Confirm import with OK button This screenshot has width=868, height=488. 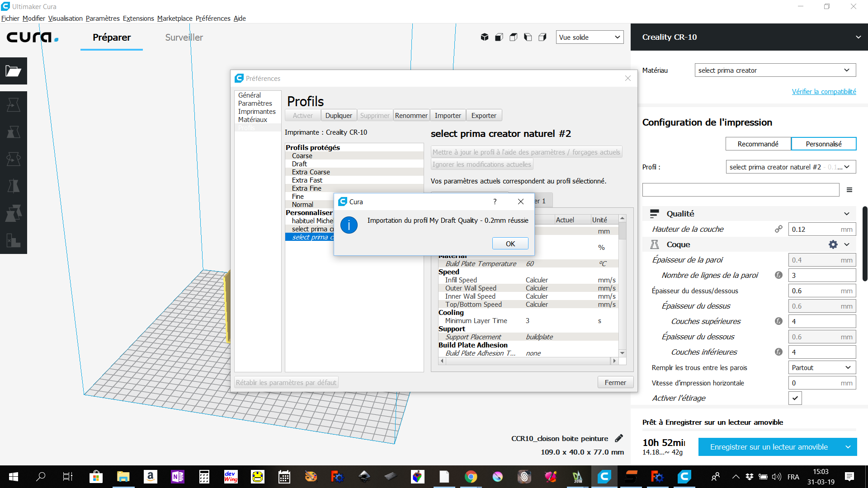click(510, 244)
